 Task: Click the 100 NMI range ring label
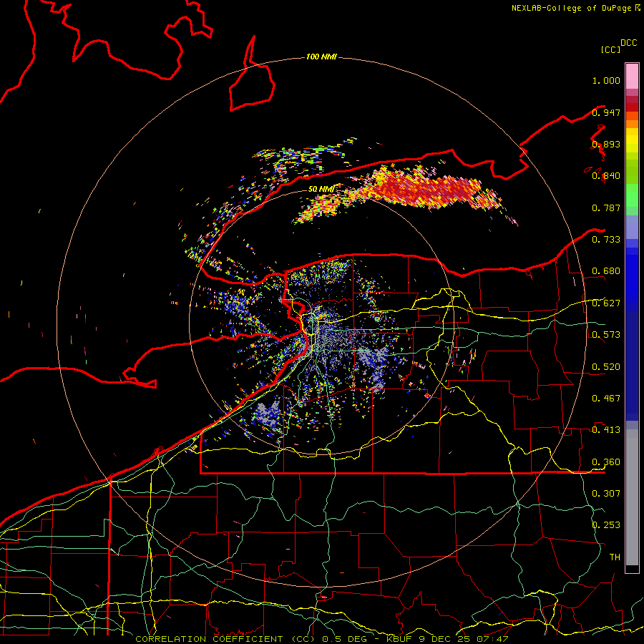coord(321,57)
